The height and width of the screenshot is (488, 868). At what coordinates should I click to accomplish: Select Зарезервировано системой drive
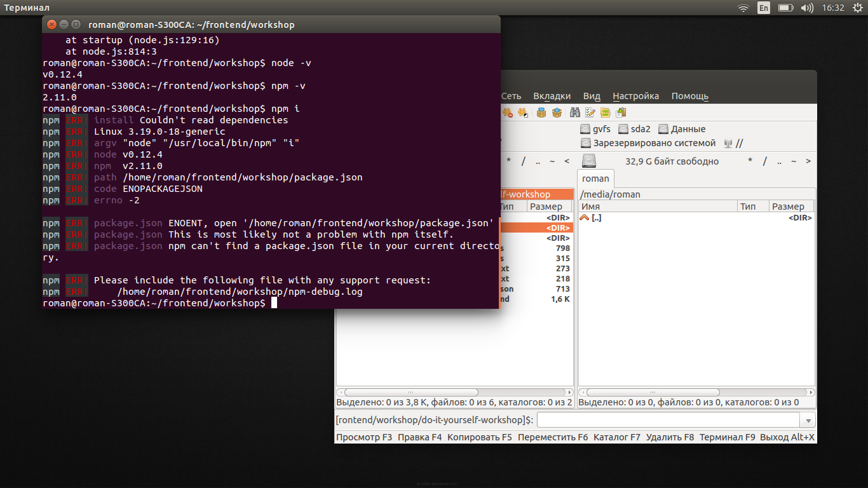(x=648, y=144)
